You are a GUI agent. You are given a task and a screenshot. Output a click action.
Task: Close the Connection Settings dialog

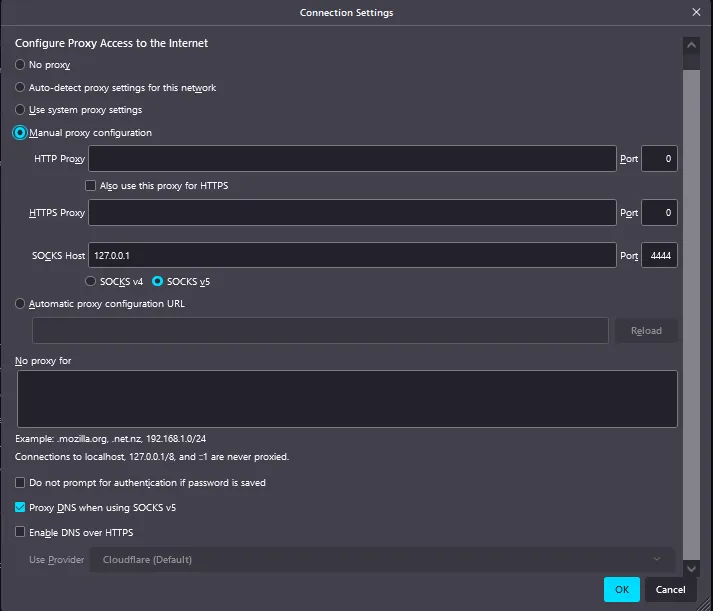click(x=696, y=12)
